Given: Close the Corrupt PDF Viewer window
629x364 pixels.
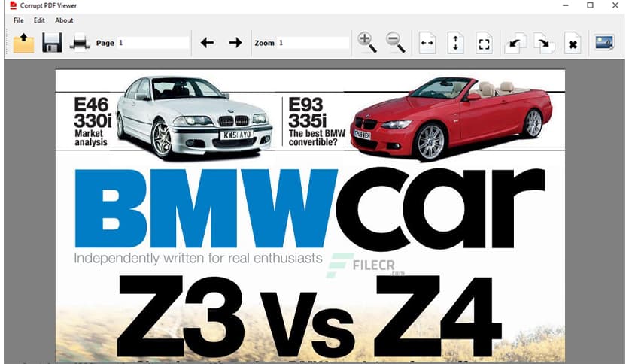Looking at the screenshot, I should (615, 5).
